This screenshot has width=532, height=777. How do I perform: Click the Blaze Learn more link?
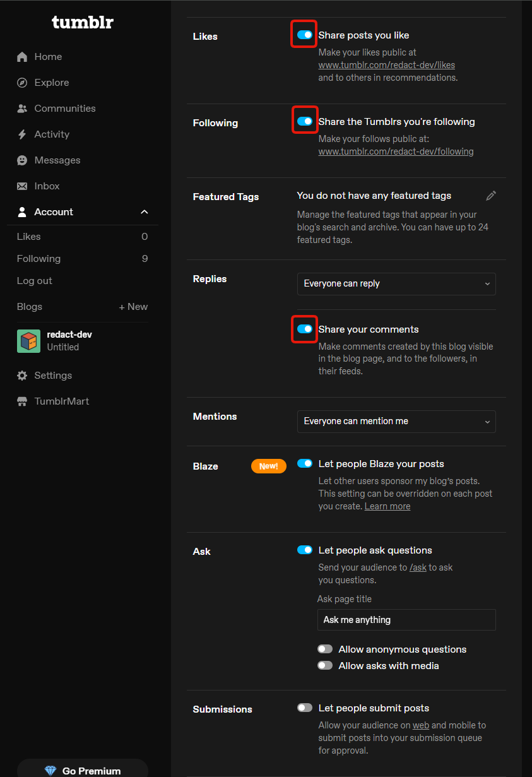coord(387,506)
